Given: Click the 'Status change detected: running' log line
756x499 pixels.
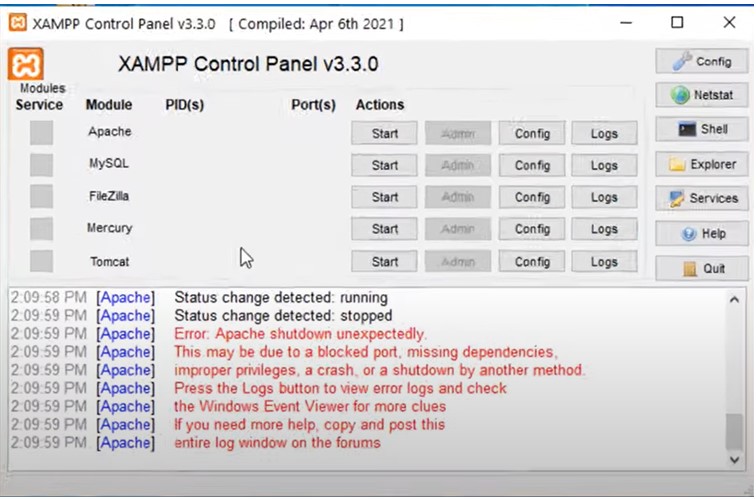Looking at the screenshot, I should [281, 297].
